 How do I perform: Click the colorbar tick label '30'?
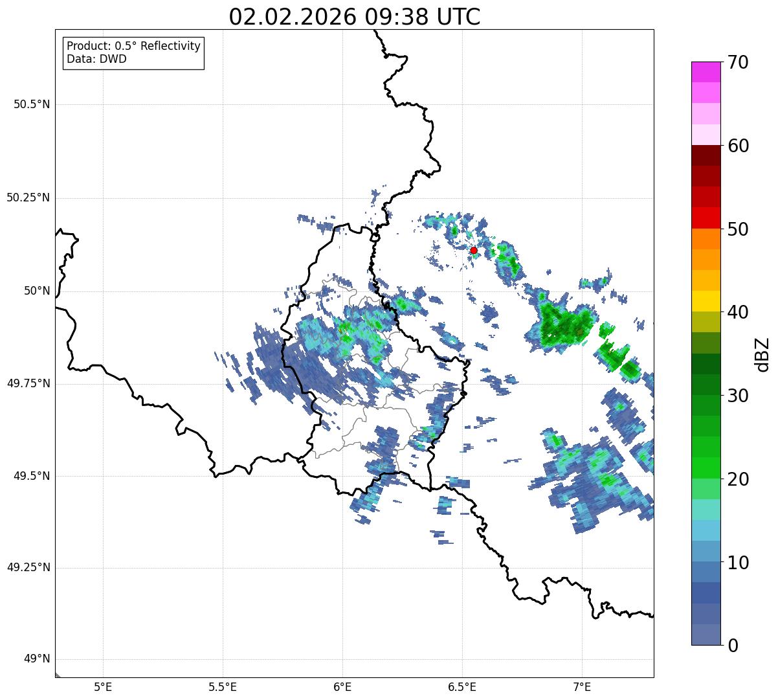pos(738,396)
